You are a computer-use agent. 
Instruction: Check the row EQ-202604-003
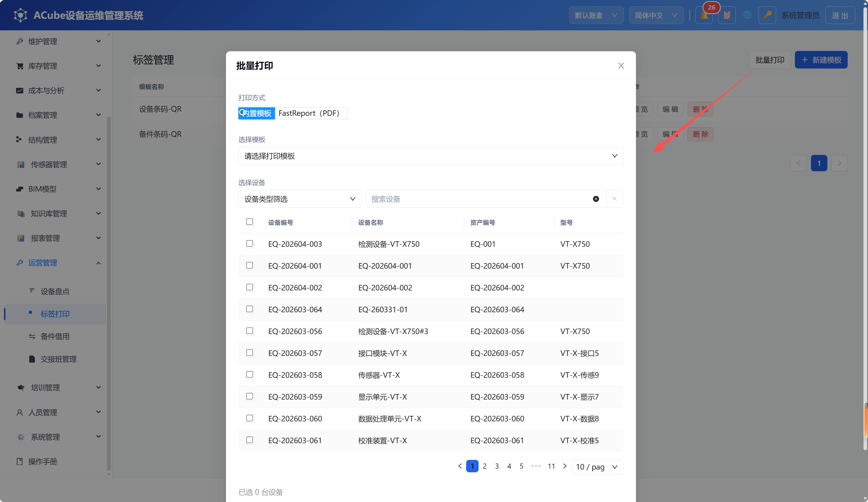[250, 243]
